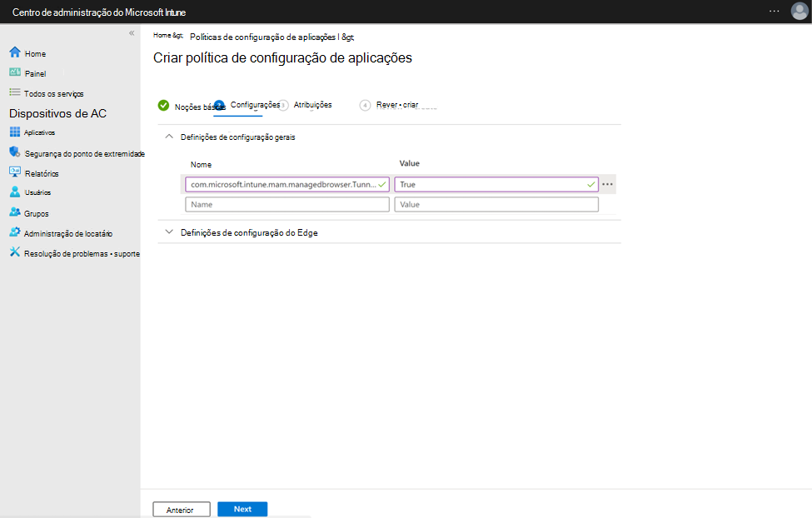Click the Value column header
The height and width of the screenshot is (518, 812).
[x=410, y=163]
